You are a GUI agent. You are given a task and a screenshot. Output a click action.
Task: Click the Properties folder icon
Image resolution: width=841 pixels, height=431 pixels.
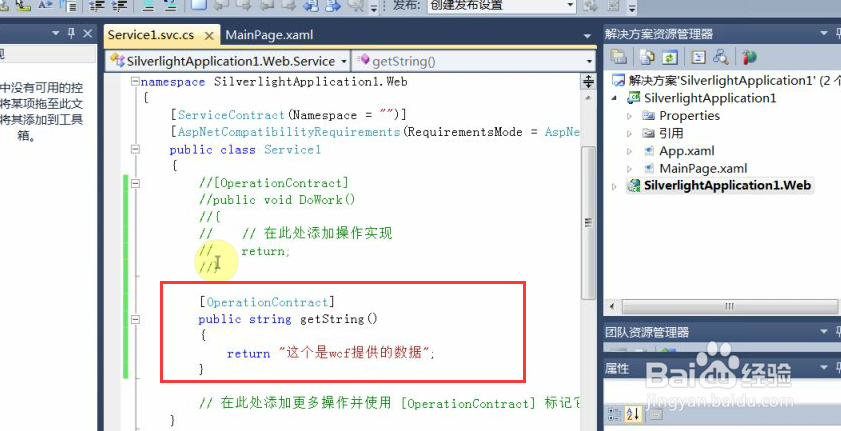point(649,115)
